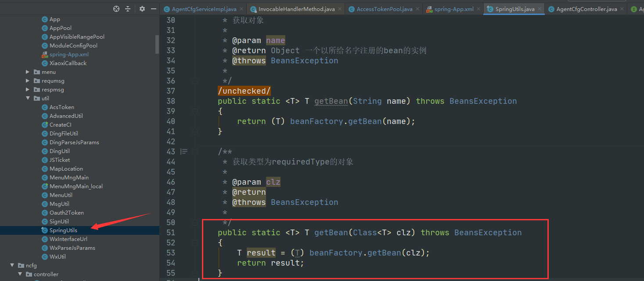Click the ncfg folder icon
644x281 pixels.
[21, 266]
